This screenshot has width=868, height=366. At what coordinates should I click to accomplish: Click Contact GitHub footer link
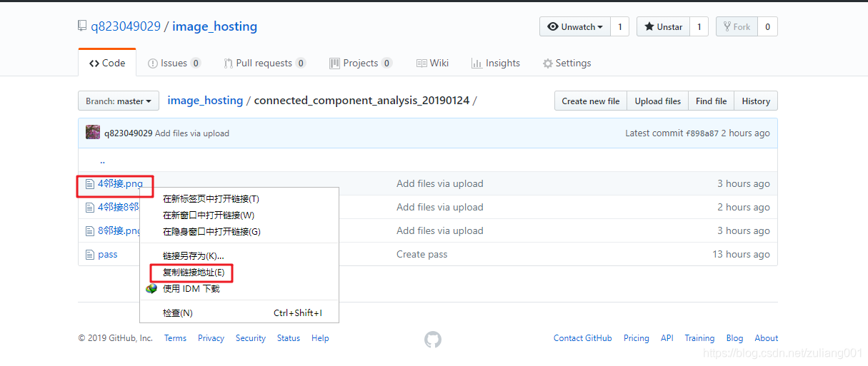(583, 338)
